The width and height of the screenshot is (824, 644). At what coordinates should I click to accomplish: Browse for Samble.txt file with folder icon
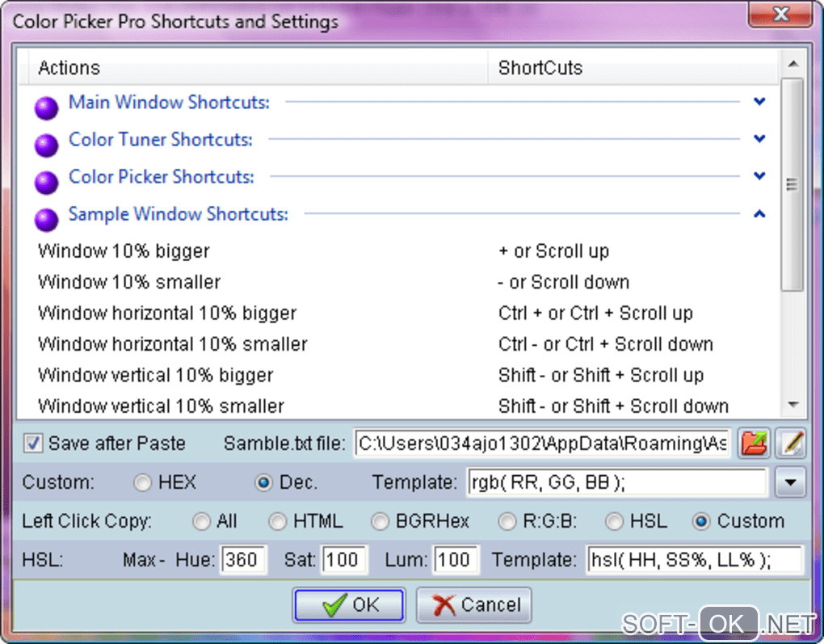tap(754, 443)
